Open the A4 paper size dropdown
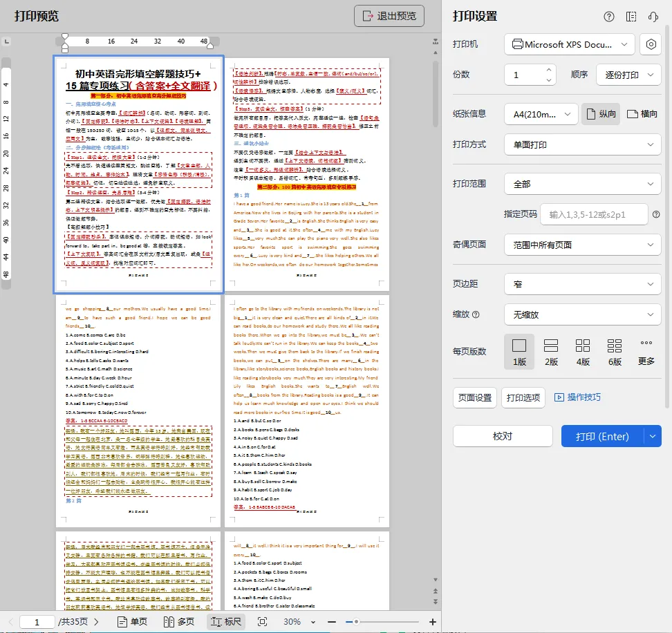Image resolution: width=672 pixels, height=633 pixels. coord(541,114)
